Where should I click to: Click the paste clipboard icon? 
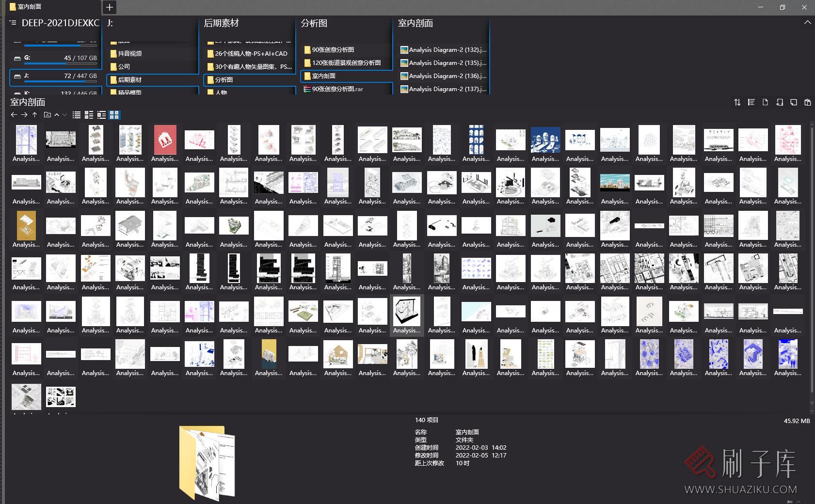tap(807, 102)
